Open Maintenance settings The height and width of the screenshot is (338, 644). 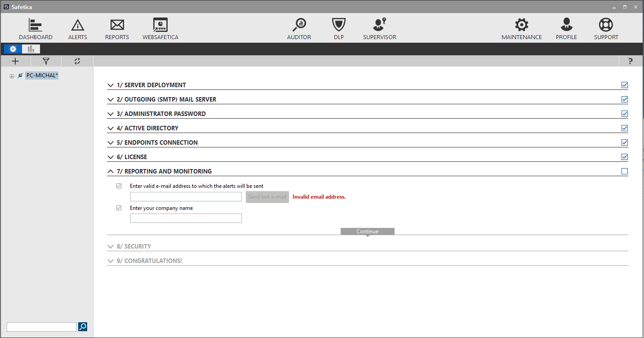pos(521,27)
